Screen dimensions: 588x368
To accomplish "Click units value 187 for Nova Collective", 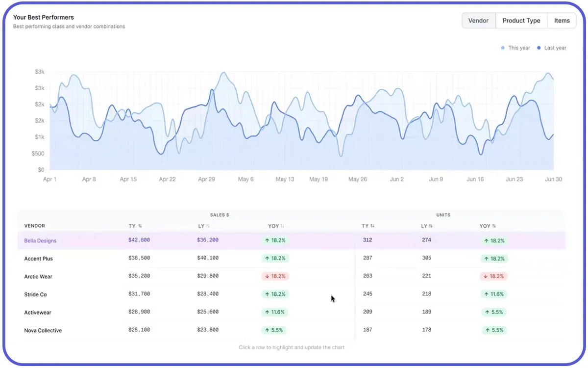I will click(x=367, y=330).
